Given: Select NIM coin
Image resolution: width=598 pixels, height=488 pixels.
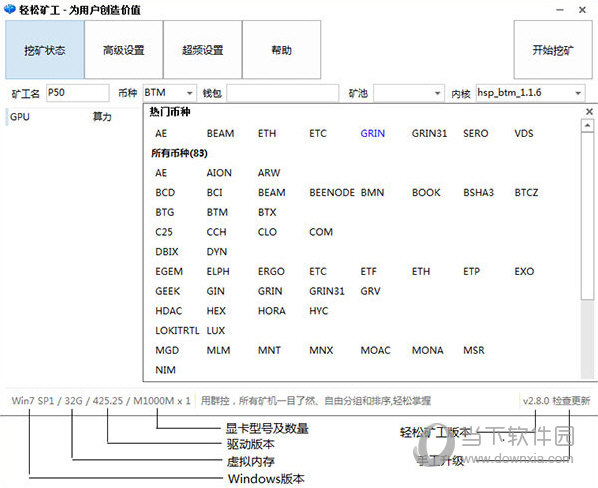Looking at the screenshot, I should point(166,370).
